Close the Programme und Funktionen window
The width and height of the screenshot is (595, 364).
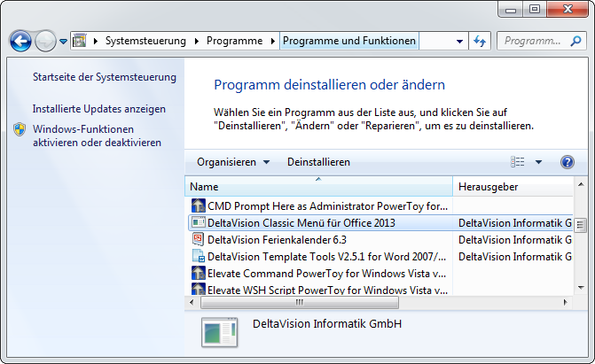(568, 9)
